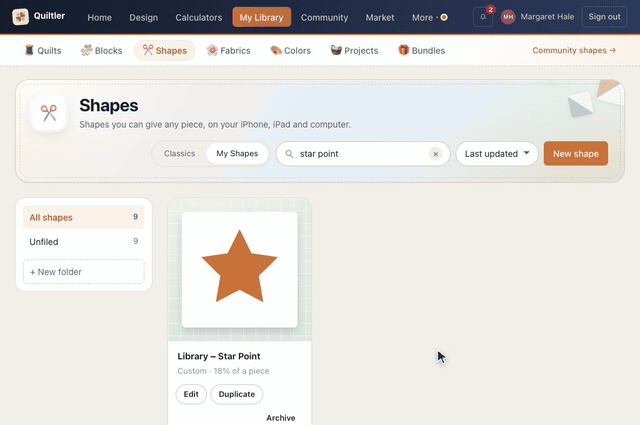
Task: Click the Custom · 18% of a piece text
Action: point(223,371)
